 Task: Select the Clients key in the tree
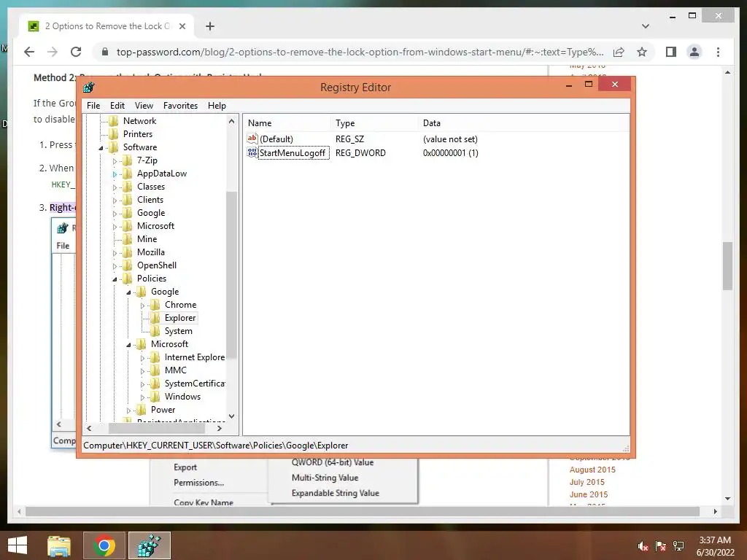[x=150, y=200]
